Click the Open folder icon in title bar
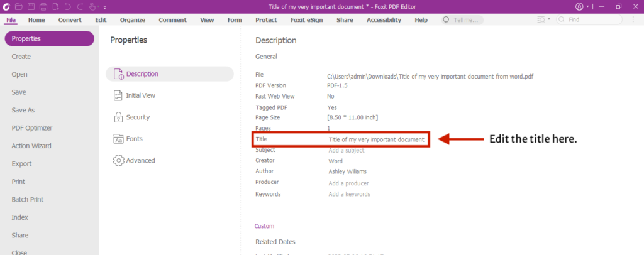Image resolution: width=644 pixels, height=255 pixels. point(19,6)
